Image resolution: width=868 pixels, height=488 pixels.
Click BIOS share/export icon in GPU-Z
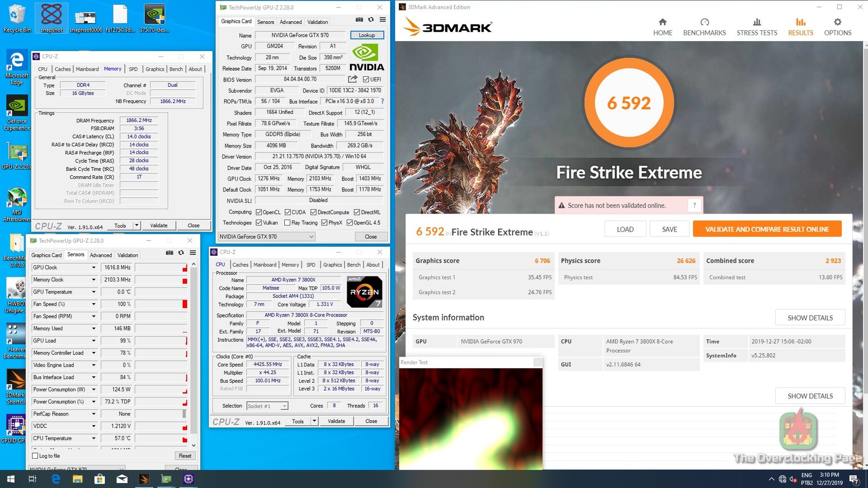[x=353, y=79]
